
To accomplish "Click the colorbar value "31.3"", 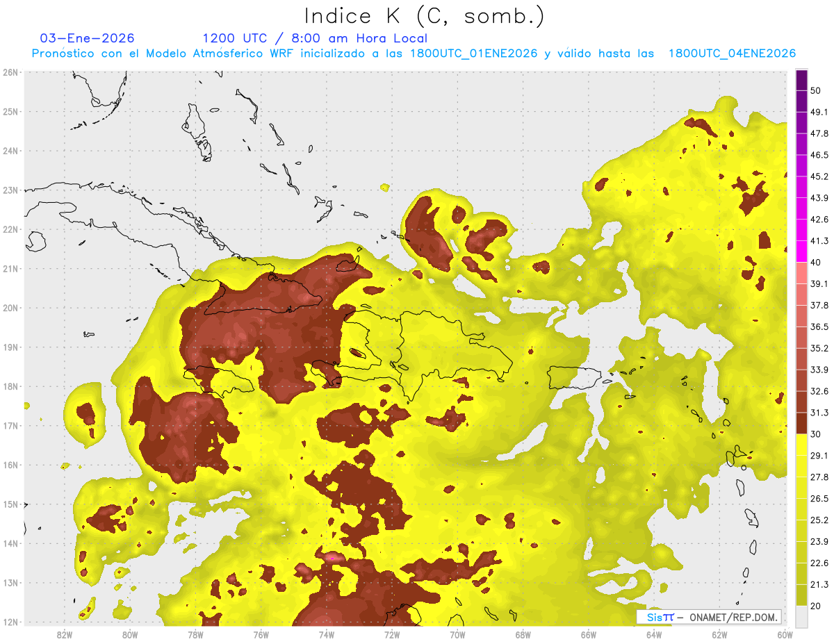I will pos(819,413).
